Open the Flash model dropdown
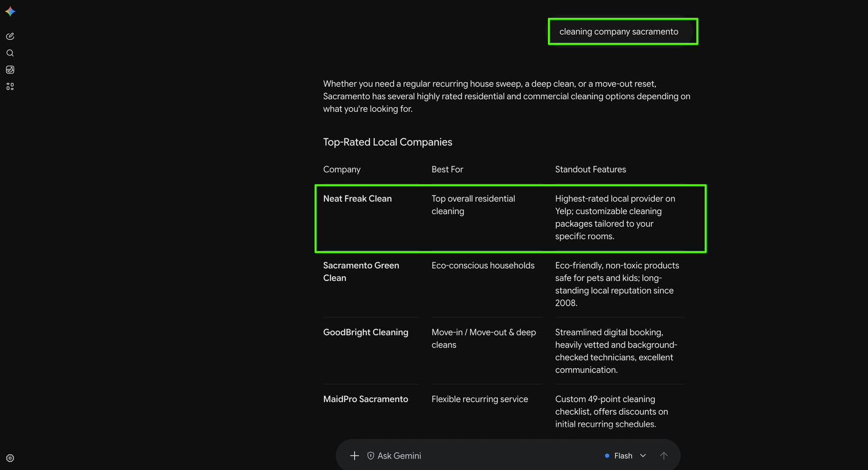Image resolution: width=868 pixels, height=470 pixels. (x=625, y=456)
